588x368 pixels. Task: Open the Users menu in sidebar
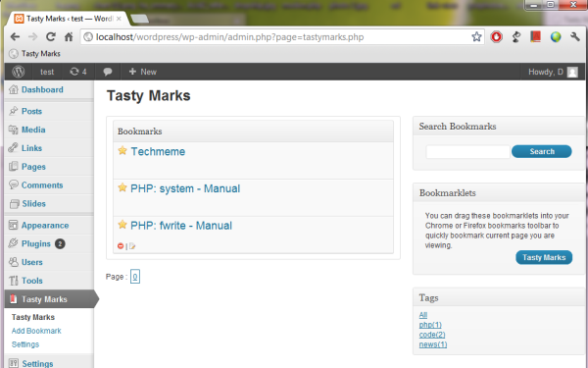click(x=32, y=262)
